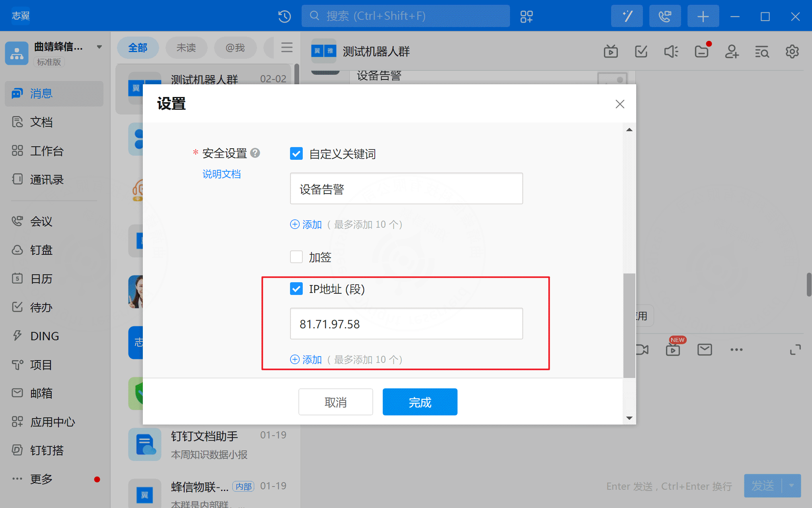Click the 81.71.97.58 IP input field
Screen dimensions: 812x508
(x=406, y=324)
